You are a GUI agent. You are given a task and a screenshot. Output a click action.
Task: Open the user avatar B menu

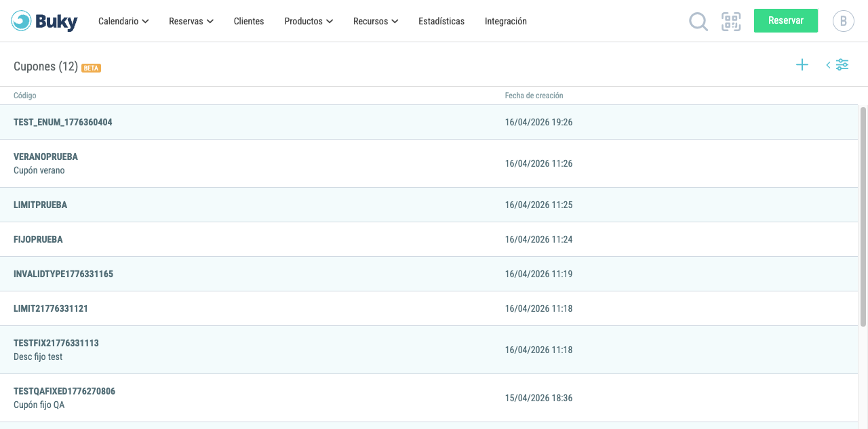pos(843,21)
